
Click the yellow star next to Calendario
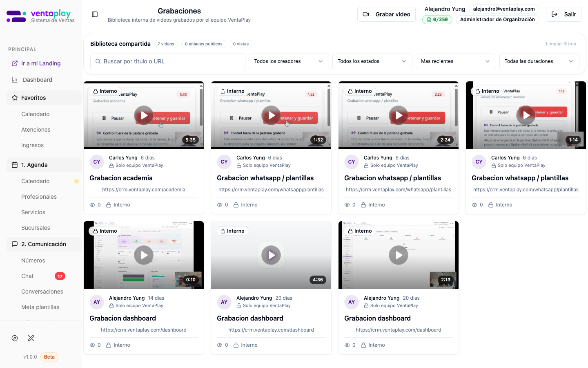(x=76, y=181)
